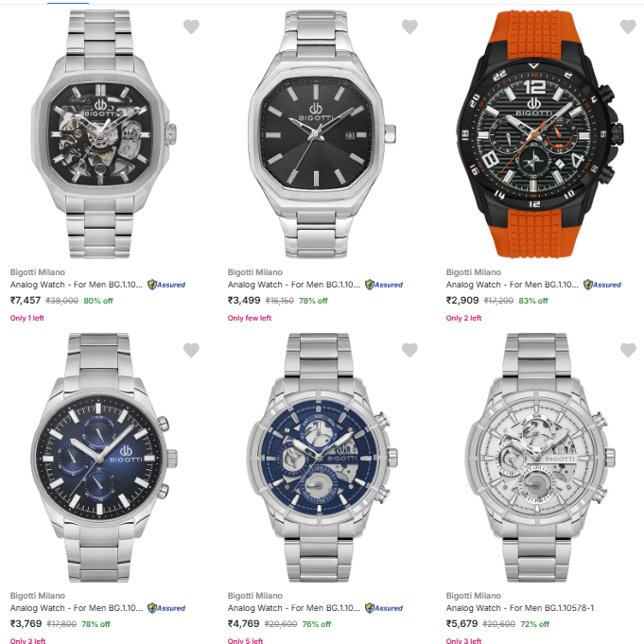Open the blue gradient chronograph watch image
Screen dimensions: 644x644
[101, 458]
